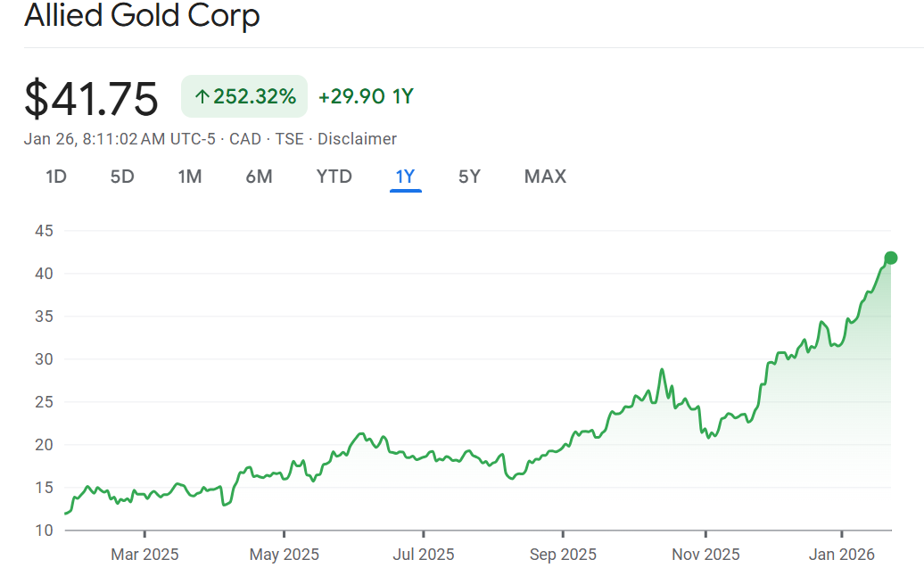This screenshot has width=924, height=576.
Task: Open the 5Y range view
Action: pyautogui.click(x=469, y=177)
